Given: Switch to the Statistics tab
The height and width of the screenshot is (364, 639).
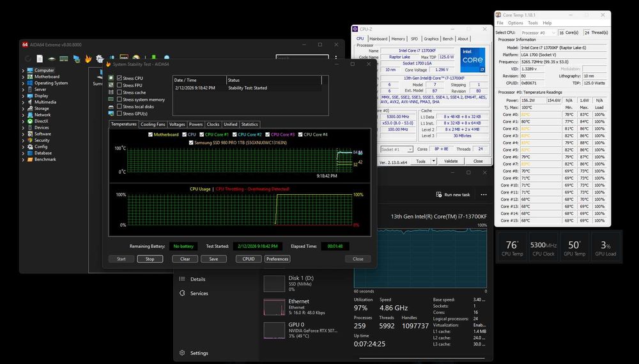Looking at the screenshot, I should 249,124.
